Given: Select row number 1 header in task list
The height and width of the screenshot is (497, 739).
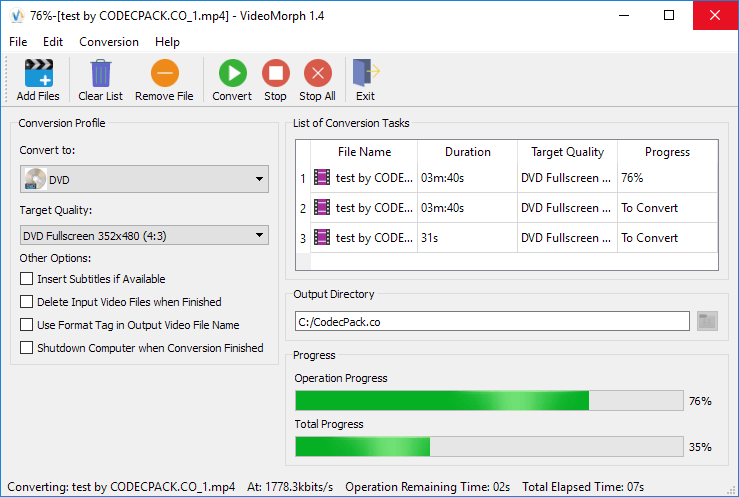Looking at the screenshot, I should 303,178.
